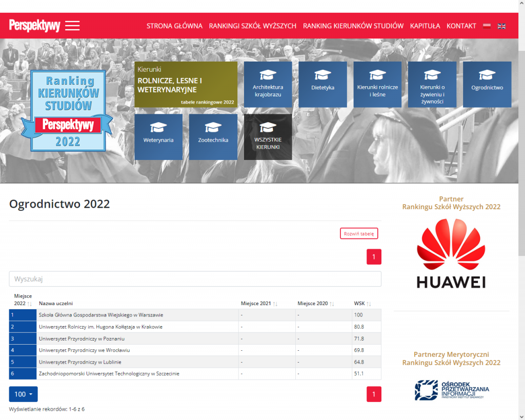Select Uniwersytet Przyrodniczy w Poznaniu row
This screenshot has width=525, height=420.
195,338
